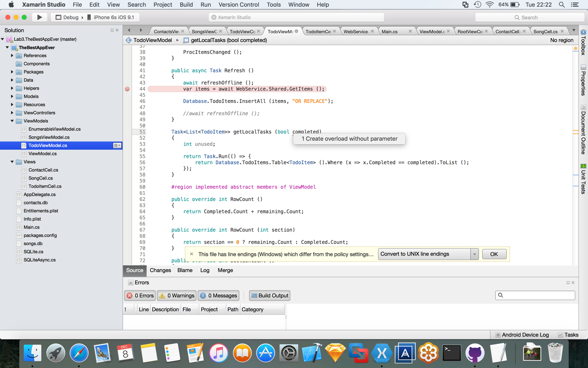Select SongsViewModel.cs in the solution tree
This screenshot has width=588, height=368.
click(x=49, y=137)
